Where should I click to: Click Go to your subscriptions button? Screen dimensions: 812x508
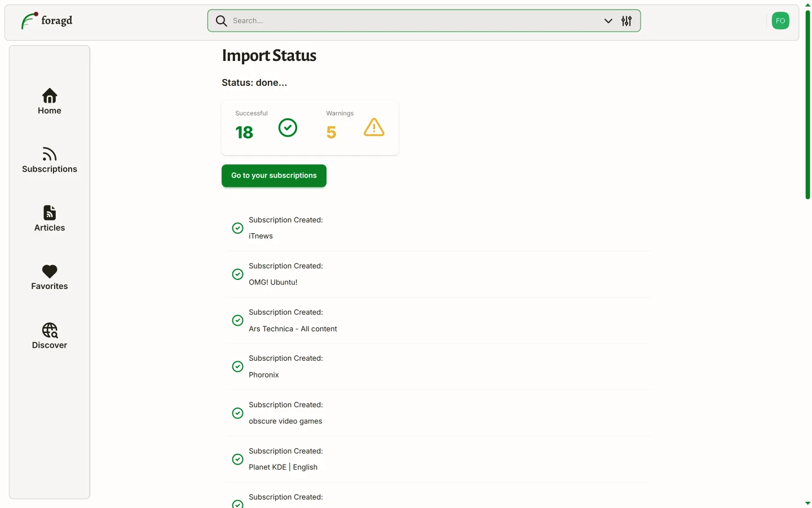pyautogui.click(x=274, y=176)
